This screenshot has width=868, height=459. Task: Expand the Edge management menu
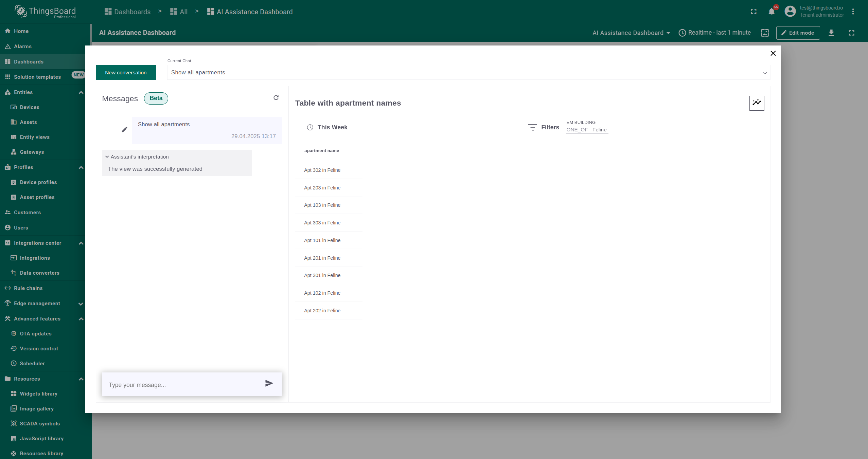tap(81, 304)
